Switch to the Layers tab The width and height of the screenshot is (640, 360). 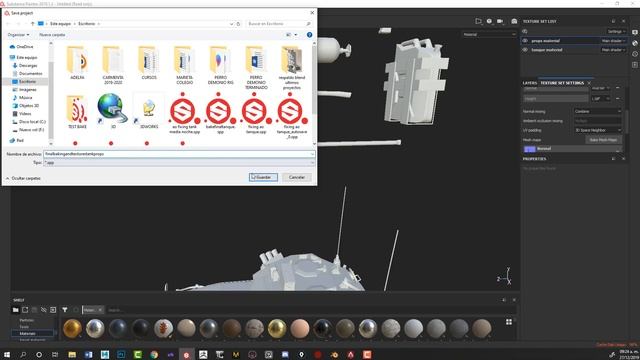pyautogui.click(x=530, y=83)
